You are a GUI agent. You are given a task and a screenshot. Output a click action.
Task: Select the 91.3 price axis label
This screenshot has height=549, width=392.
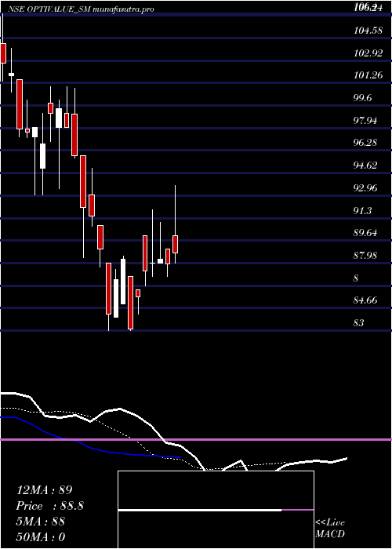coord(362,210)
